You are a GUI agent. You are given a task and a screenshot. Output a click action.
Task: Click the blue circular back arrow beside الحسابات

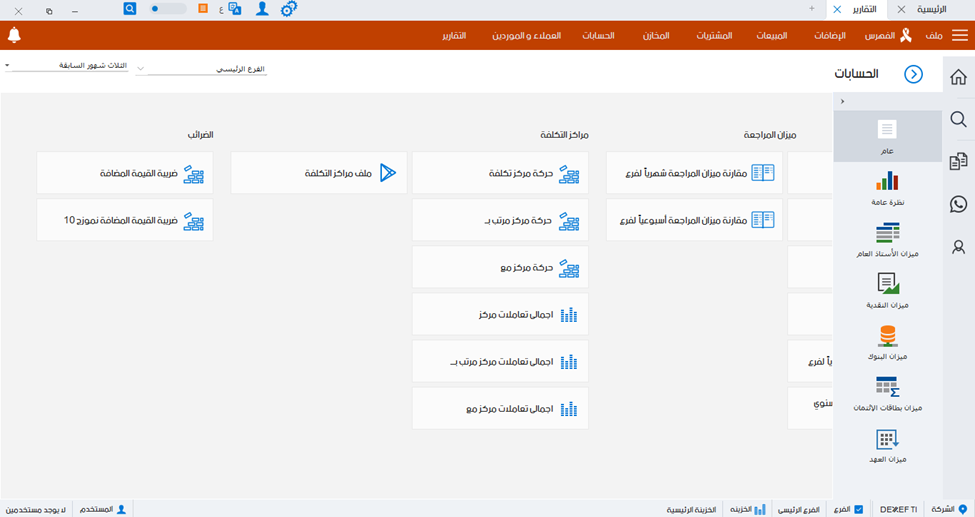click(x=913, y=74)
